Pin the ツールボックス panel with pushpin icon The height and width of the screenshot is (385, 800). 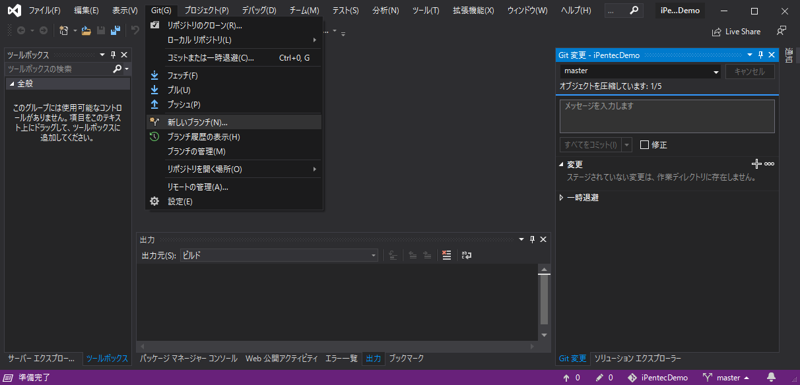click(x=113, y=55)
